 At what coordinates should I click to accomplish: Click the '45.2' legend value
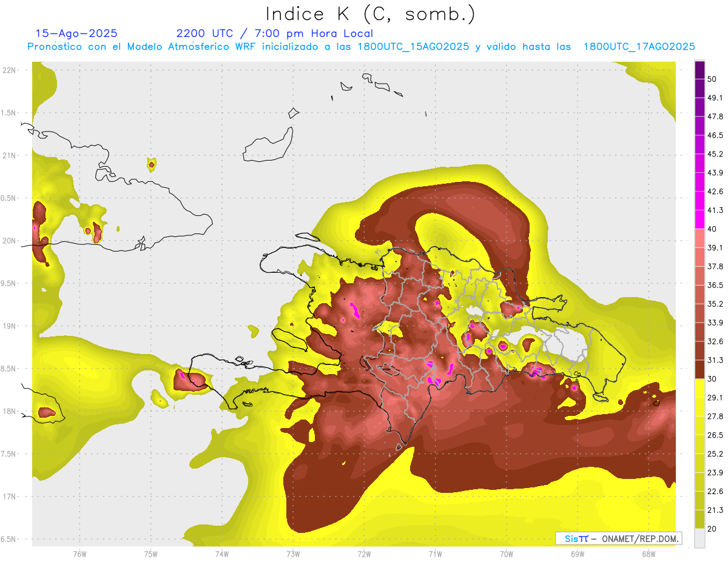(x=715, y=154)
